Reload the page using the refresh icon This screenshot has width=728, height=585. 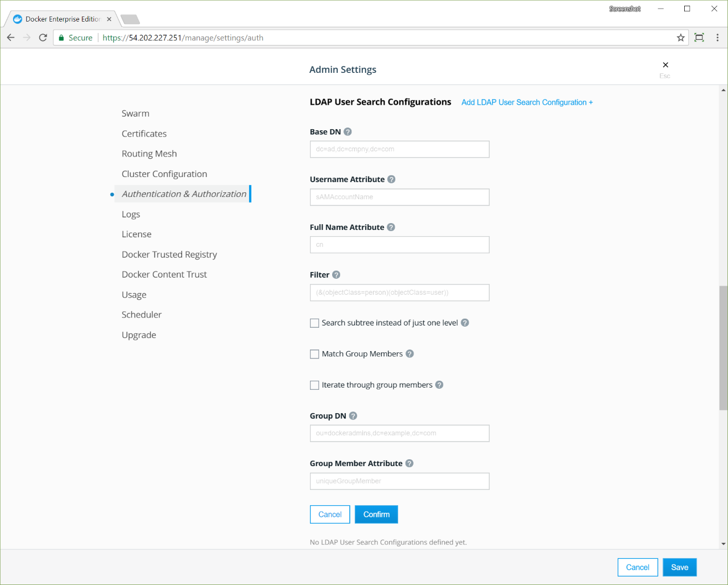coord(43,38)
